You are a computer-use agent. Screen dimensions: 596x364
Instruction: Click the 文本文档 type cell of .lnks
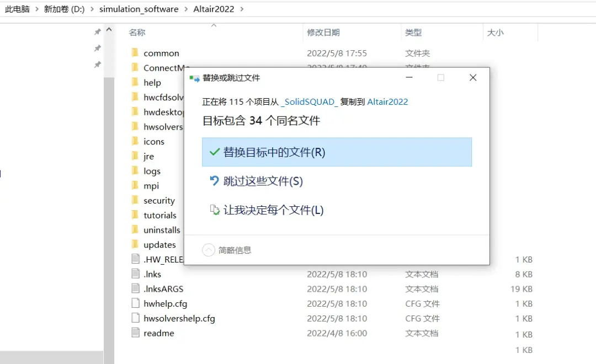[422, 274]
